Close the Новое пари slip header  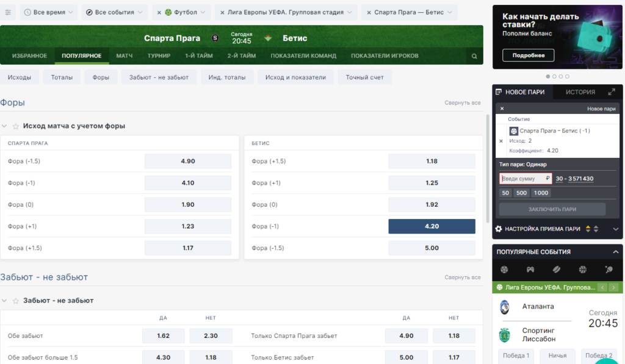pyautogui.click(x=502, y=109)
